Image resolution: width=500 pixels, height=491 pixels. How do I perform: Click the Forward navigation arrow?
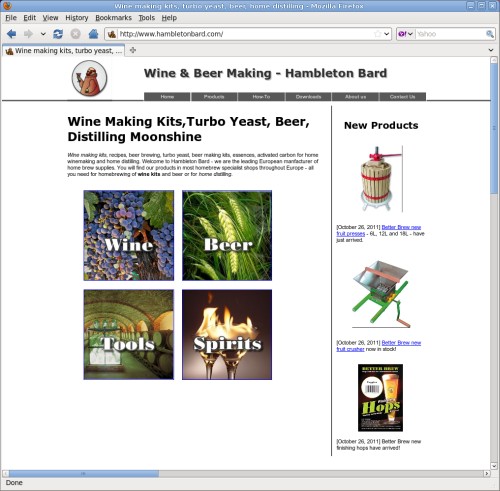click(28, 34)
